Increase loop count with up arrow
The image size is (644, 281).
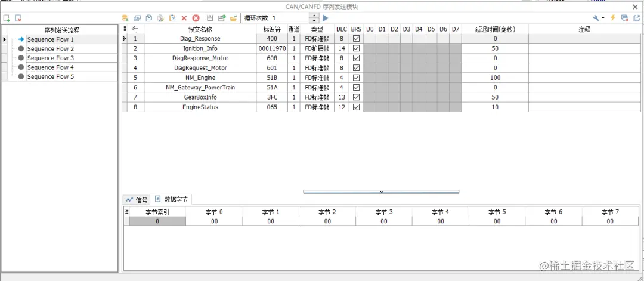(x=314, y=16)
